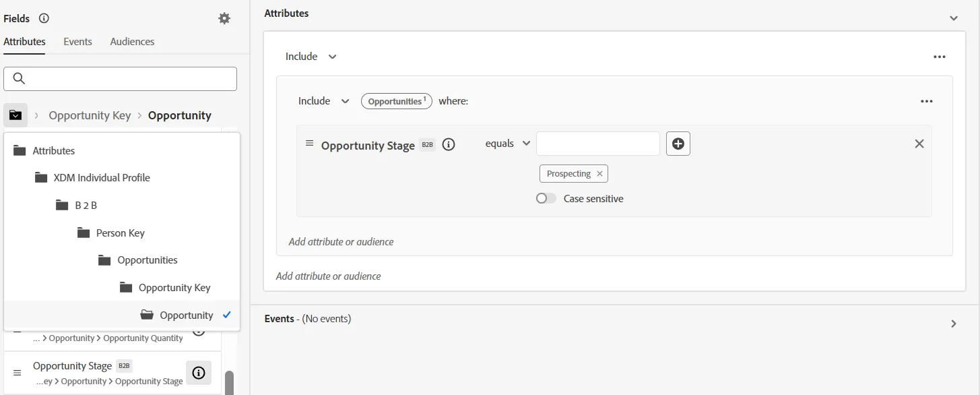The height and width of the screenshot is (395, 980).
Task: Click the search magnifier icon
Action: coord(19,79)
